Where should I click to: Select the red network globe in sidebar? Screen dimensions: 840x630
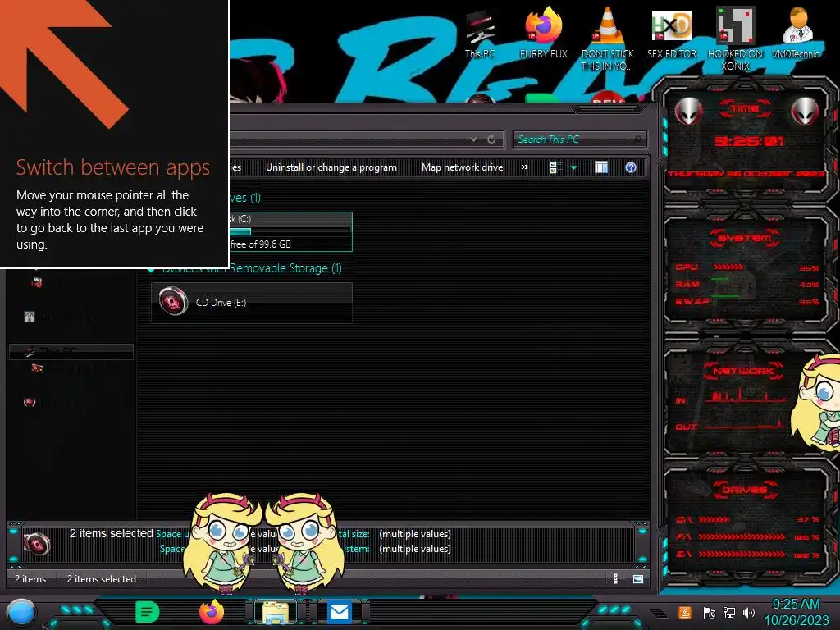click(30, 402)
